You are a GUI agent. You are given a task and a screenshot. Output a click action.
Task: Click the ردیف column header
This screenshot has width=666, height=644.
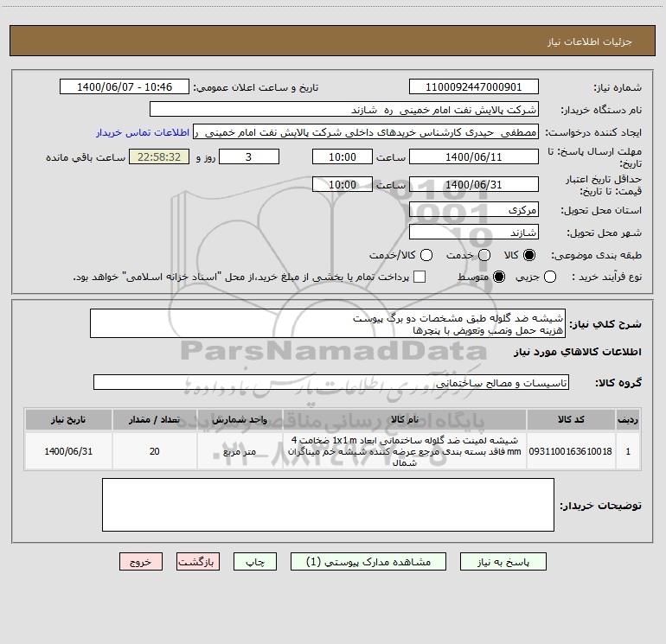pyautogui.click(x=628, y=420)
